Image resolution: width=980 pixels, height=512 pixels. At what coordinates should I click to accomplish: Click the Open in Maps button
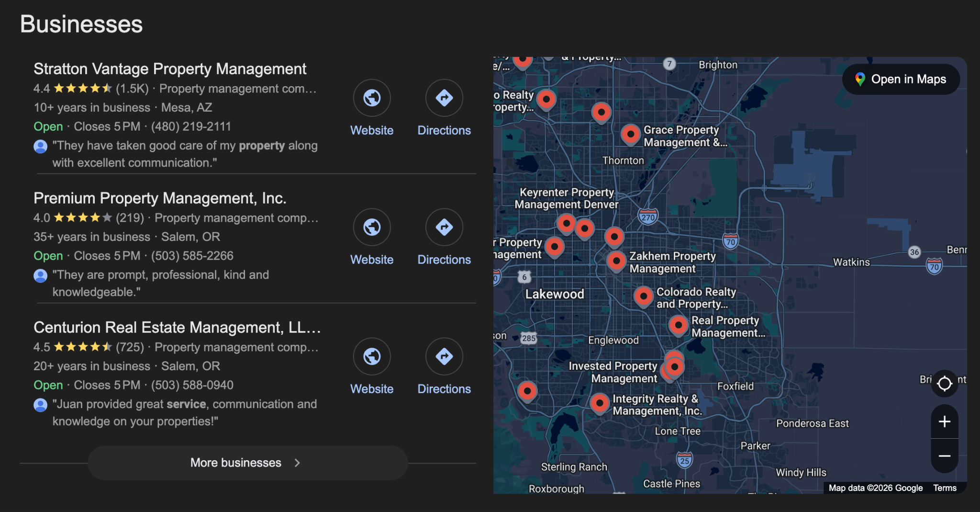tap(901, 79)
